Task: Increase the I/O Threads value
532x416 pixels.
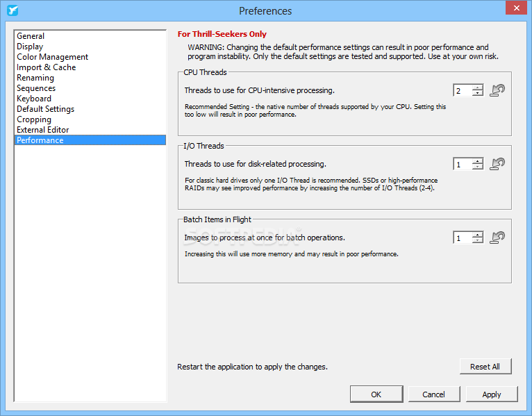Action: (x=478, y=161)
